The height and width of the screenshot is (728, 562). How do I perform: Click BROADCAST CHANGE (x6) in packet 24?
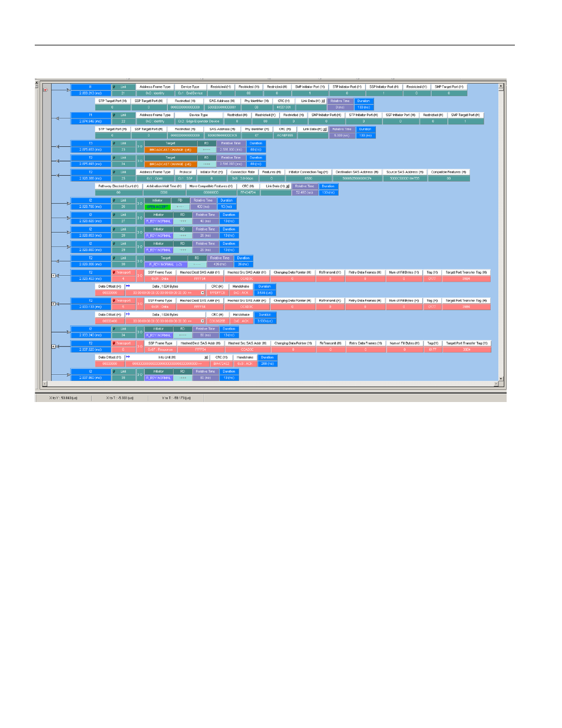(x=170, y=164)
